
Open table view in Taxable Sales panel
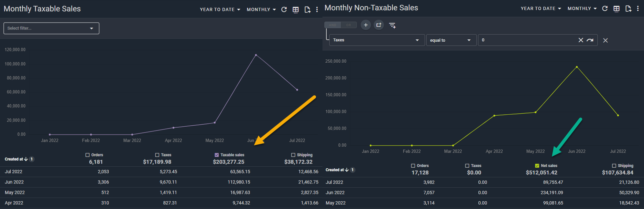pyautogui.click(x=296, y=10)
